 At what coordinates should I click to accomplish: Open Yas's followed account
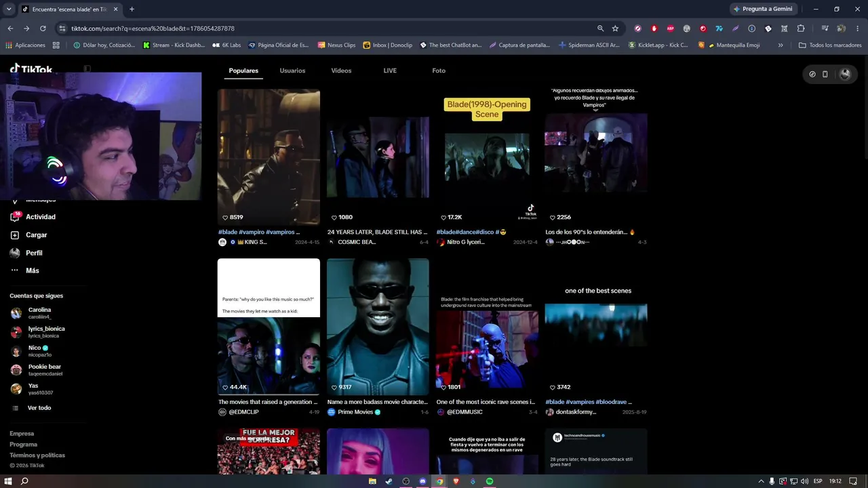click(32, 389)
